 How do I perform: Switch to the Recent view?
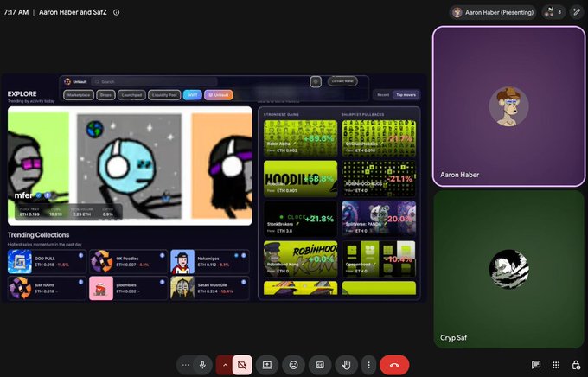coord(383,95)
